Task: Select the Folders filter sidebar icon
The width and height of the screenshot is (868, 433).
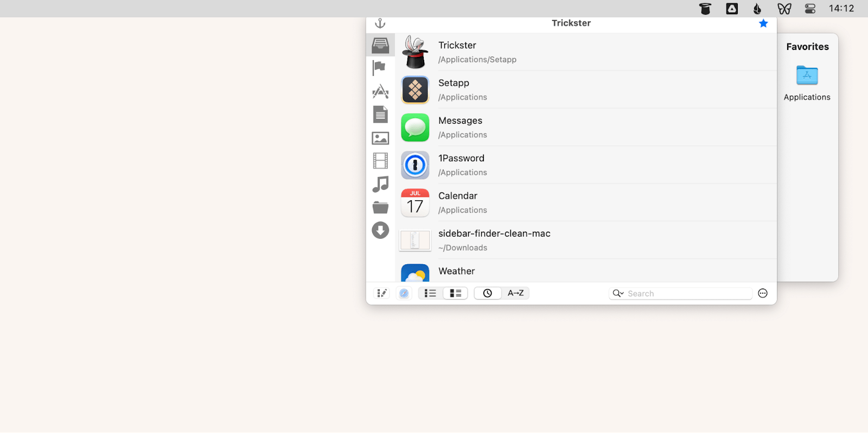Action: click(380, 207)
